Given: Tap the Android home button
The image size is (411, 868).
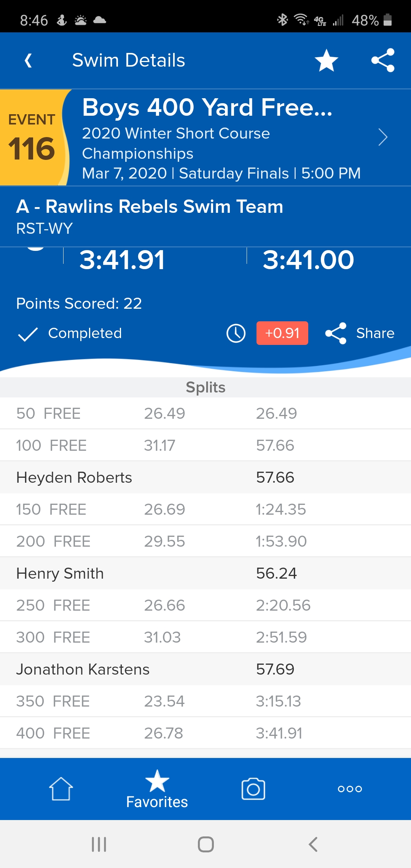Looking at the screenshot, I should point(205,844).
